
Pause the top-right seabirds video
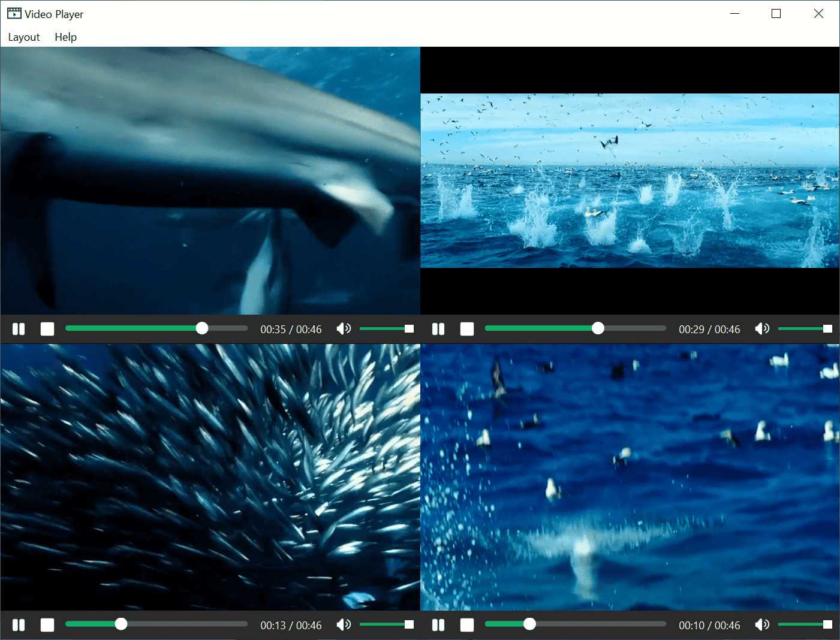(x=438, y=329)
